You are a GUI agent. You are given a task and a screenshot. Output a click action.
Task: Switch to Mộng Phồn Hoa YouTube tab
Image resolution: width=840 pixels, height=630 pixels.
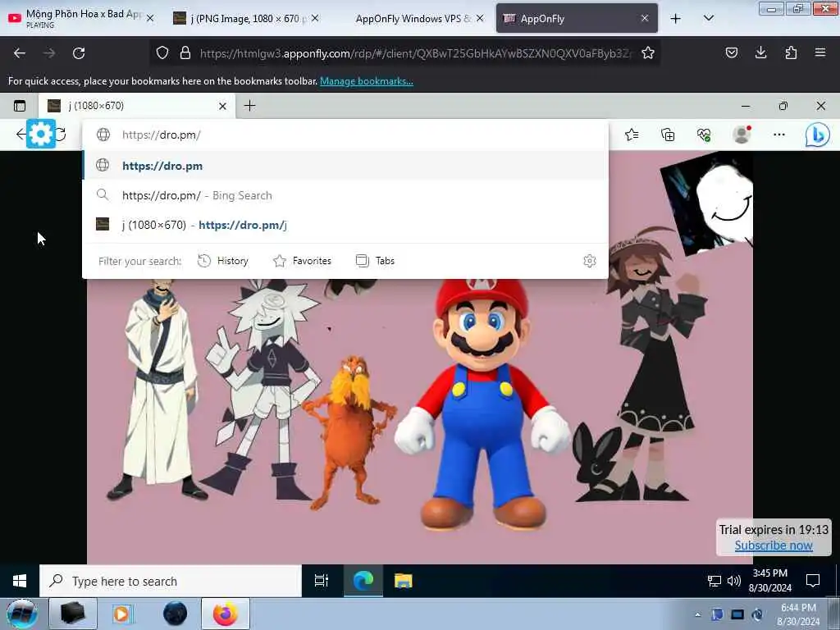(81, 18)
